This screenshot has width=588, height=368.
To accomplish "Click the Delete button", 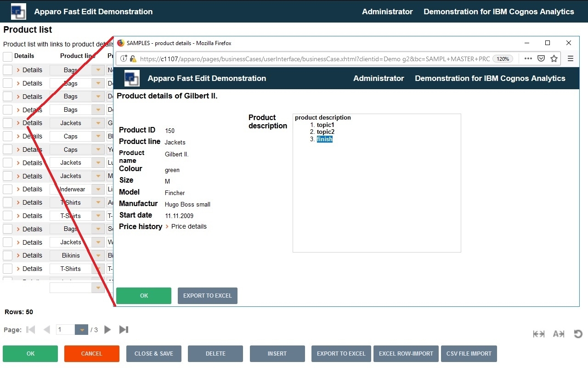I will click(215, 354).
